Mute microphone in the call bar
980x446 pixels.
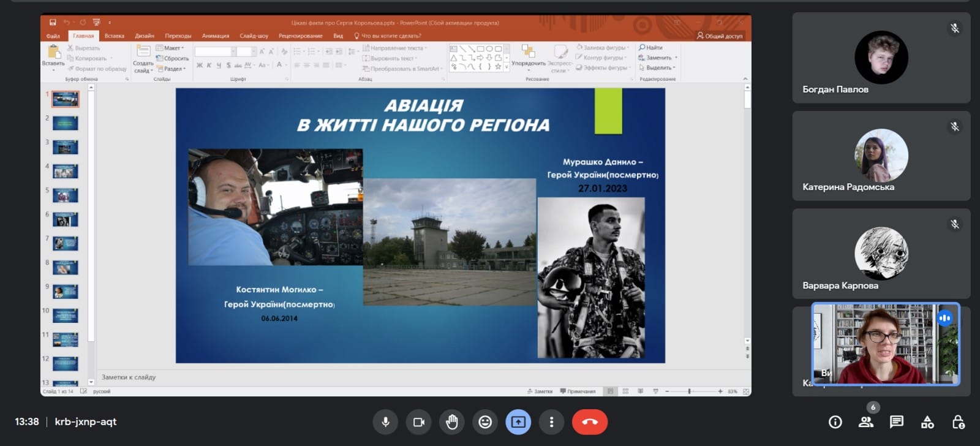tap(385, 422)
